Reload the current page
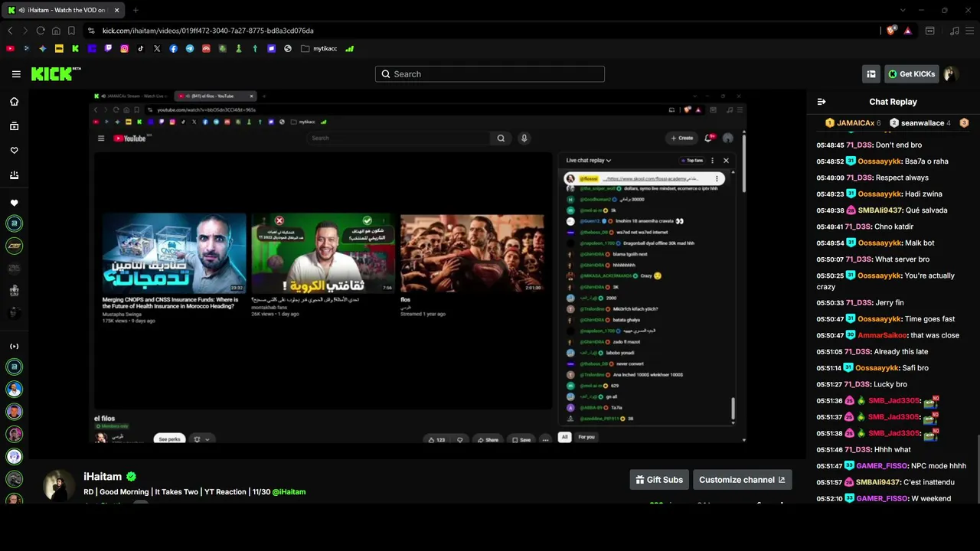The height and width of the screenshot is (551, 980). pyautogui.click(x=41, y=31)
